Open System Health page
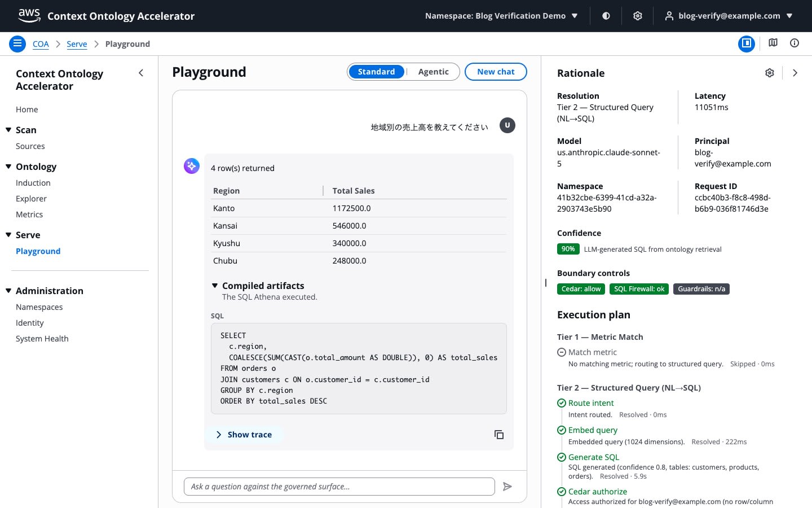The image size is (812, 508). (42, 339)
